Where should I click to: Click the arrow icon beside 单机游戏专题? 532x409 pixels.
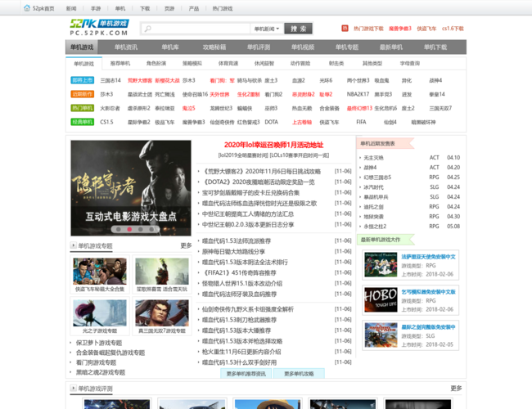pos(74,245)
